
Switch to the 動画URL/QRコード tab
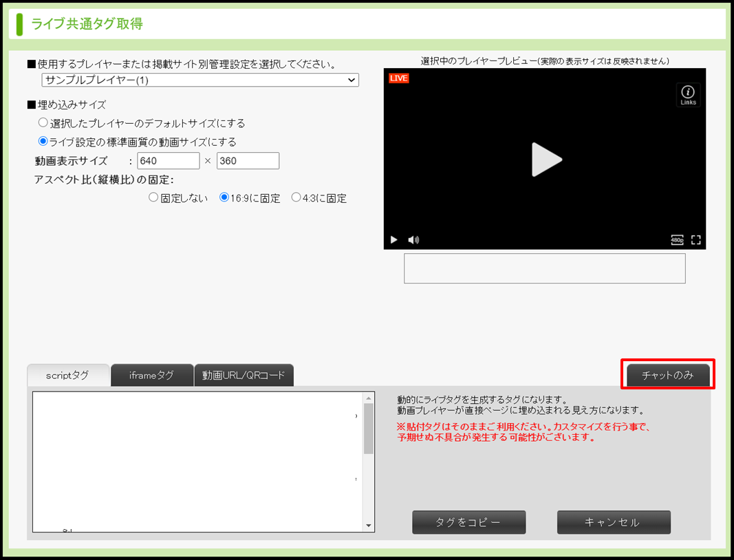[244, 375]
